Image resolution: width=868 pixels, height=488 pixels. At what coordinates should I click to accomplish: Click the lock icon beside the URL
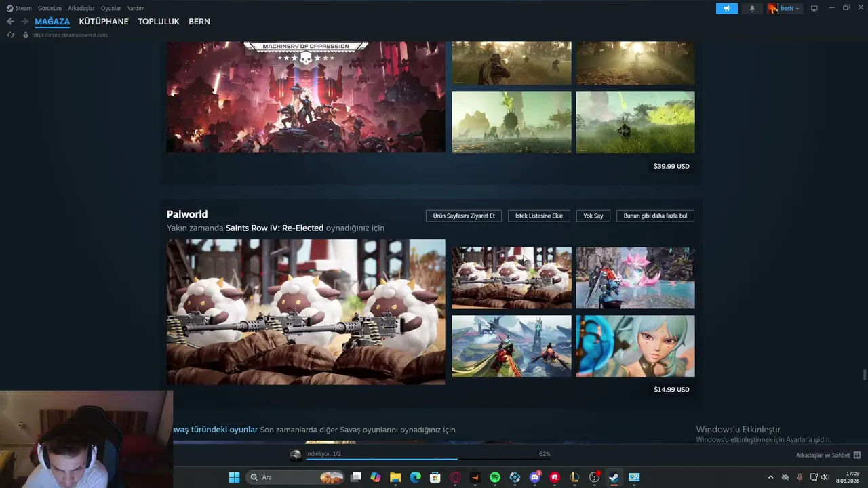[x=26, y=35]
